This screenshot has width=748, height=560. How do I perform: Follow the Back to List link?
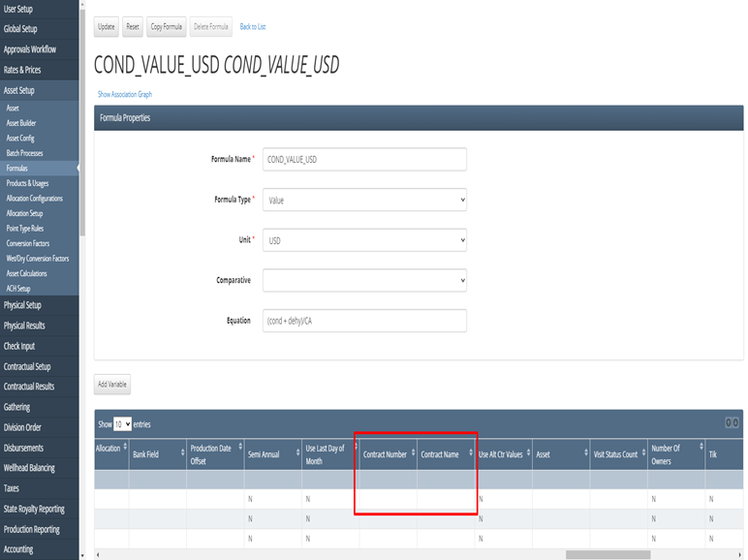pyautogui.click(x=252, y=27)
